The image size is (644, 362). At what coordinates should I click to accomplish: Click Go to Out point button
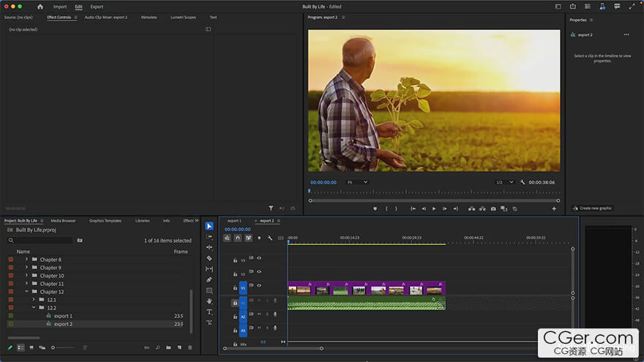click(455, 208)
